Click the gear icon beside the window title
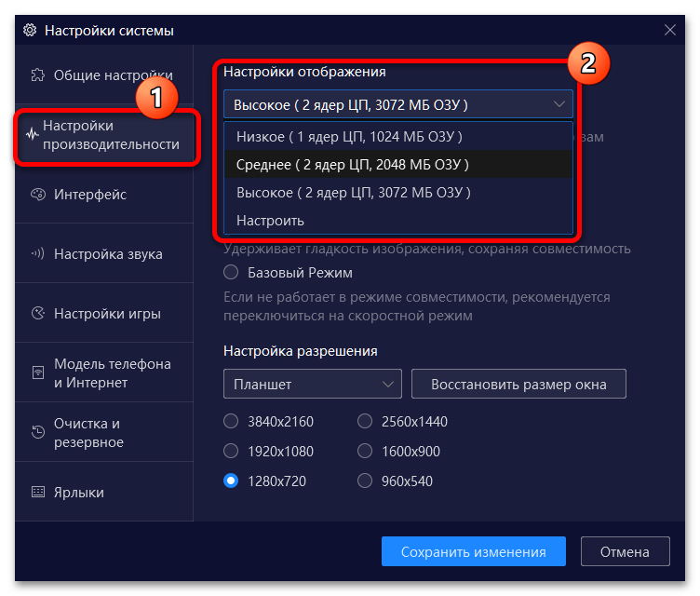Image resolution: width=700 pixels, height=596 pixels. (29, 31)
